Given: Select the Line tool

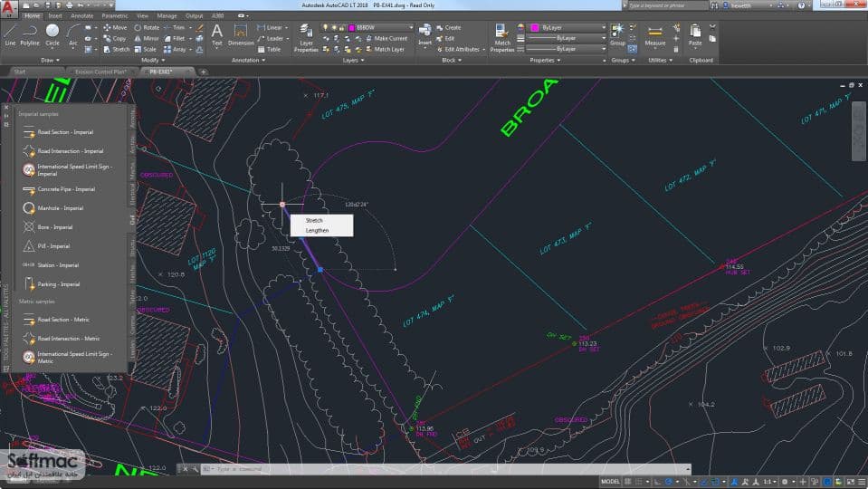Looking at the screenshot, I should pos(10,34).
